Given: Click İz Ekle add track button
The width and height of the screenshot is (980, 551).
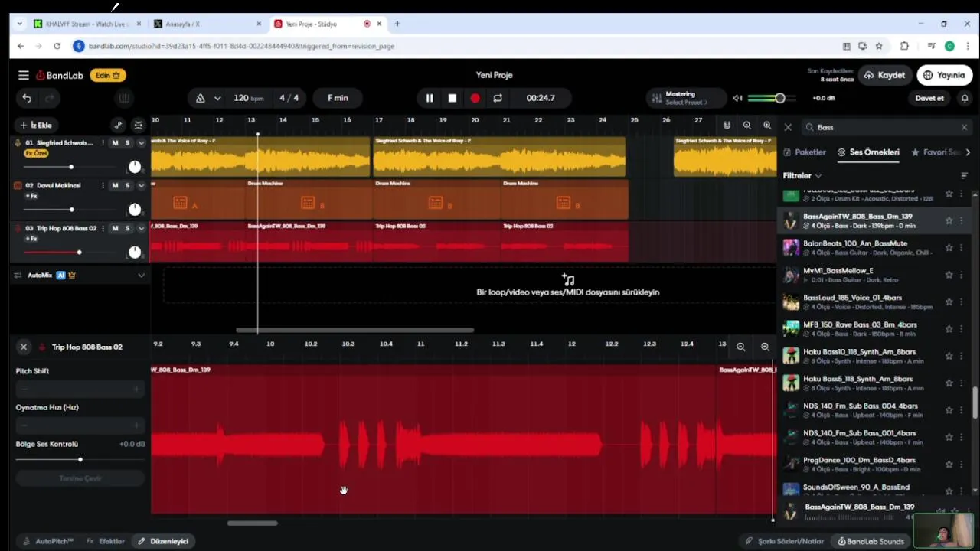Looking at the screenshot, I should click(x=36, y=125).
